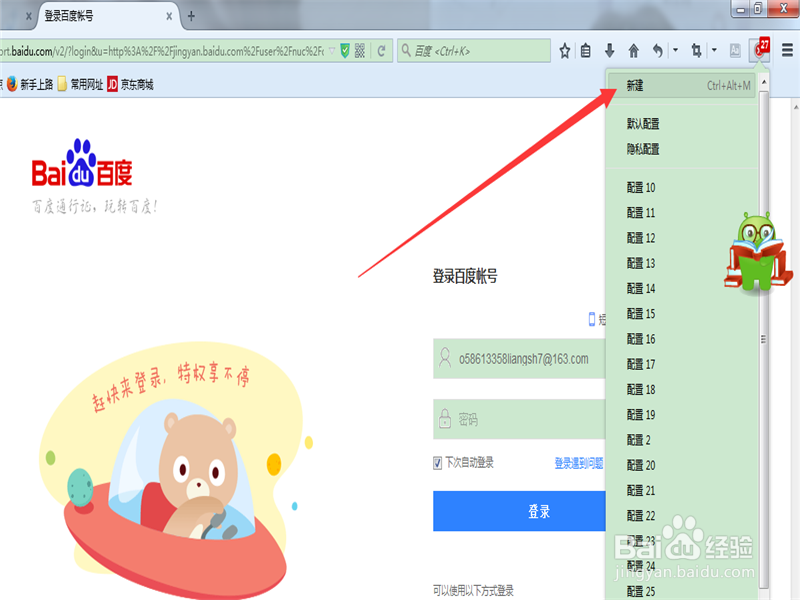Image resolution: width=800 pixels, height=600 pixels.
Task: Click the screenshot crop icon on the toolbar
Action: 698,49
